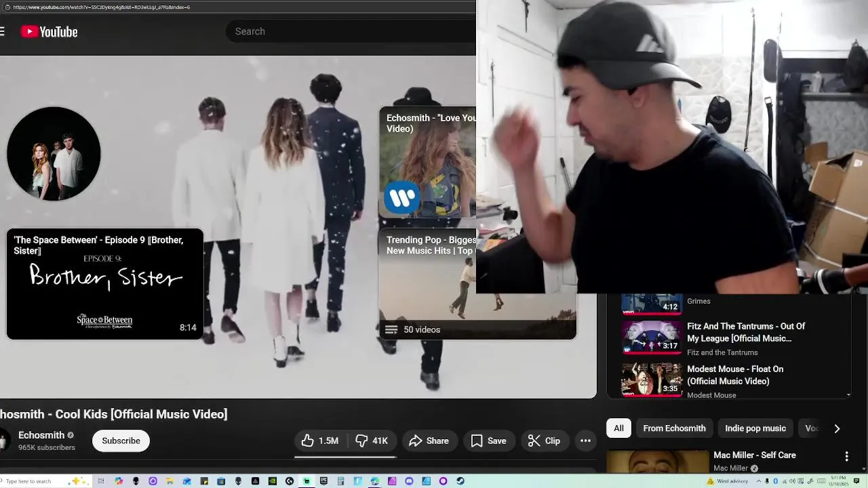Click the Clip scissors button
The width and height of the screenshot is (868, 488).
coord(545,441)
